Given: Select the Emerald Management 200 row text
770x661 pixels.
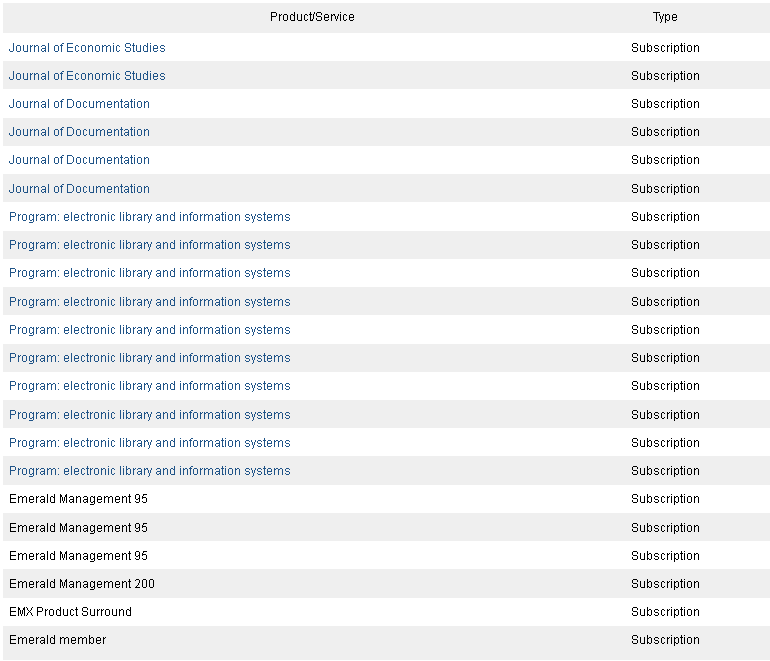Looking at the screenshot, I should click(x=82, y=583).
